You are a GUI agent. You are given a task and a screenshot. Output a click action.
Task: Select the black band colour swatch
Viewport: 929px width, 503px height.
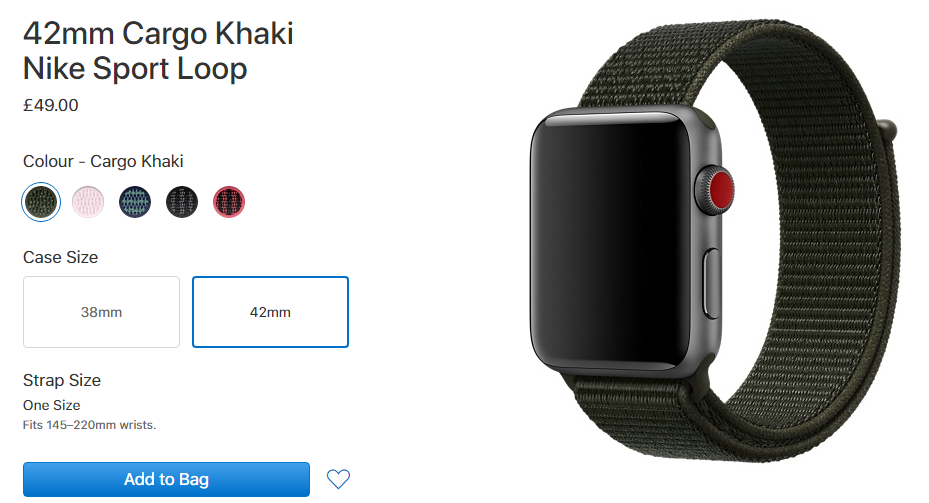tap(182, 201)
